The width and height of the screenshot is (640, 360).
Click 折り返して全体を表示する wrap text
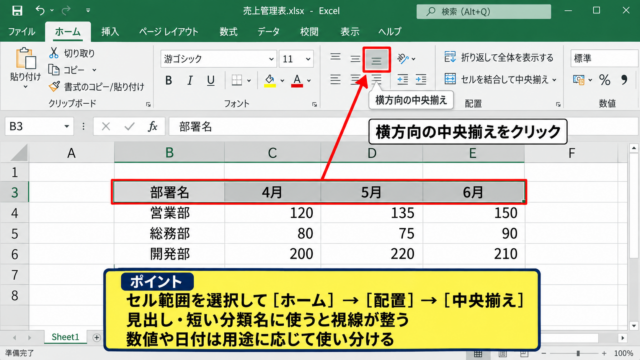499,58
